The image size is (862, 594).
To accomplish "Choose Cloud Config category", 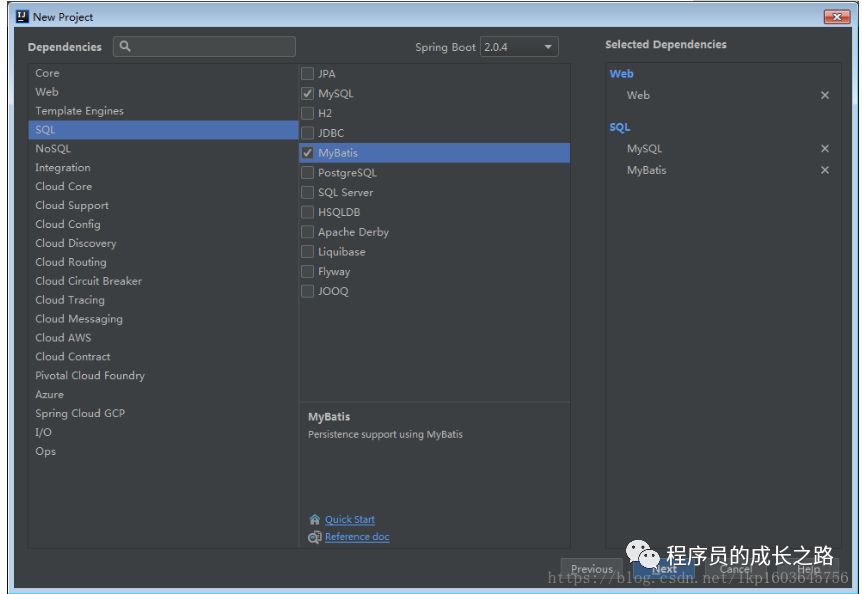I will tap(163, 224).
